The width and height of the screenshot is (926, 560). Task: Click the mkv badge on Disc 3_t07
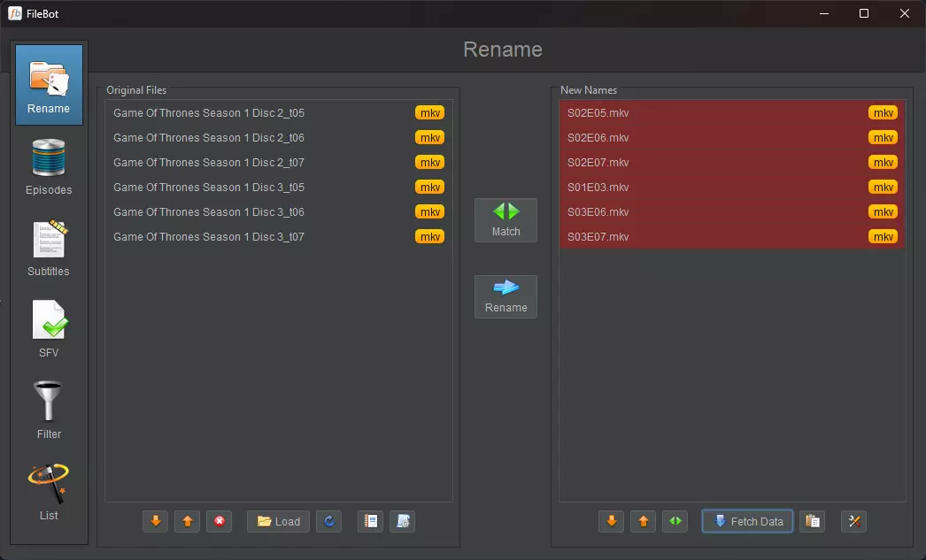point(430,236)
